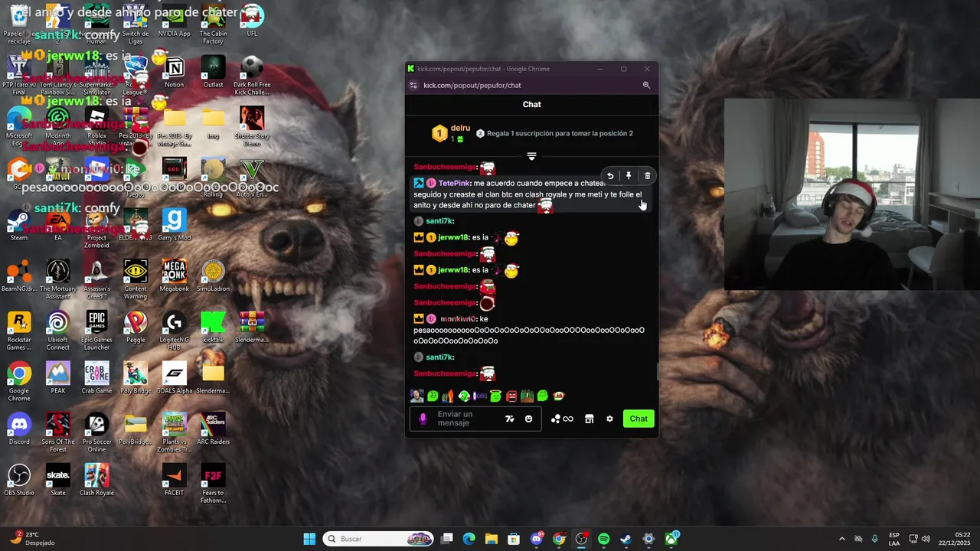Launch PEAK from desktop

click(57, 378)
